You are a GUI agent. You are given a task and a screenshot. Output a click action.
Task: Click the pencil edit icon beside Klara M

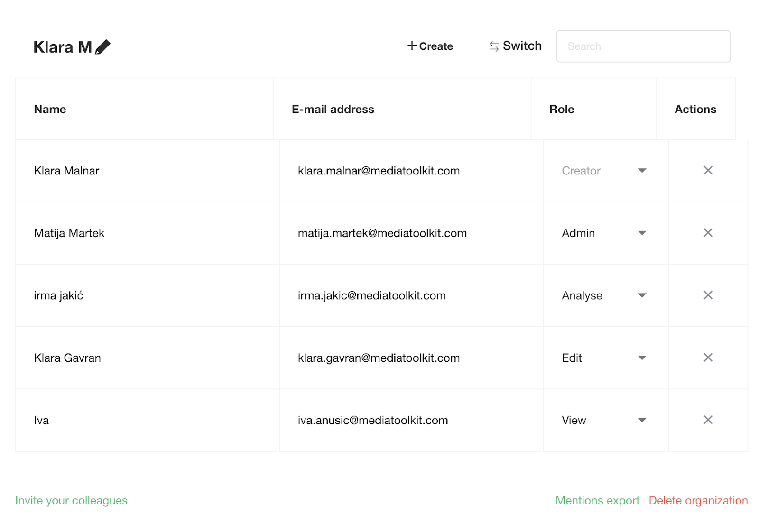(x=102, y=47)
